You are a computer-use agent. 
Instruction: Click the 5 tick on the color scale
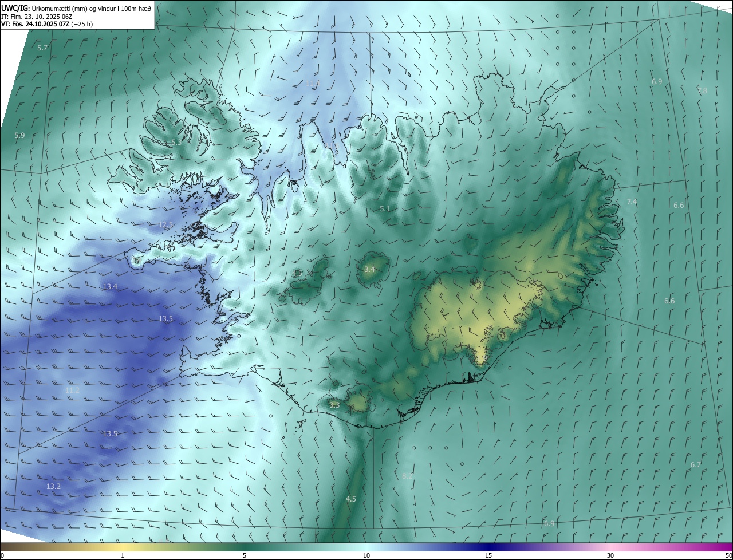[245, 556]
